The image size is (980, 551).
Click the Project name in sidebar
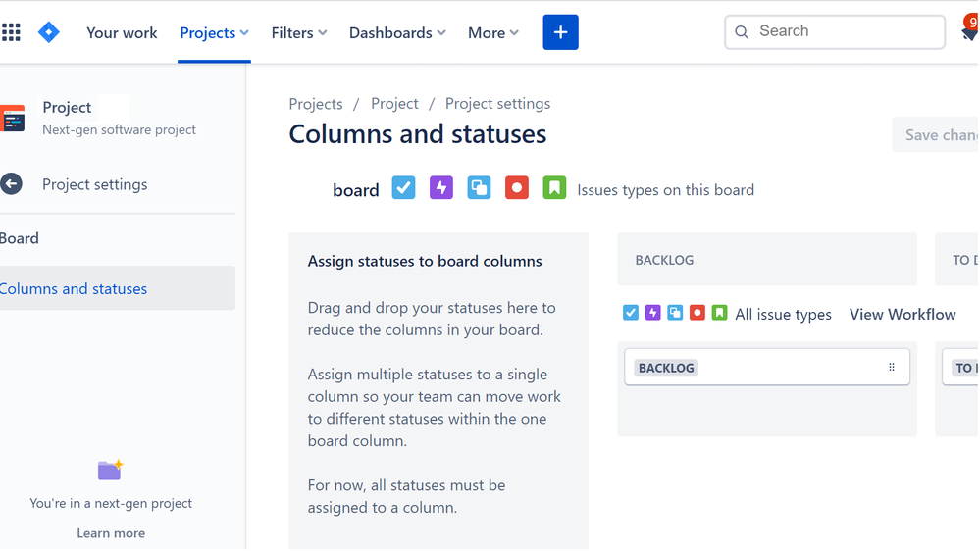(67, 108)
